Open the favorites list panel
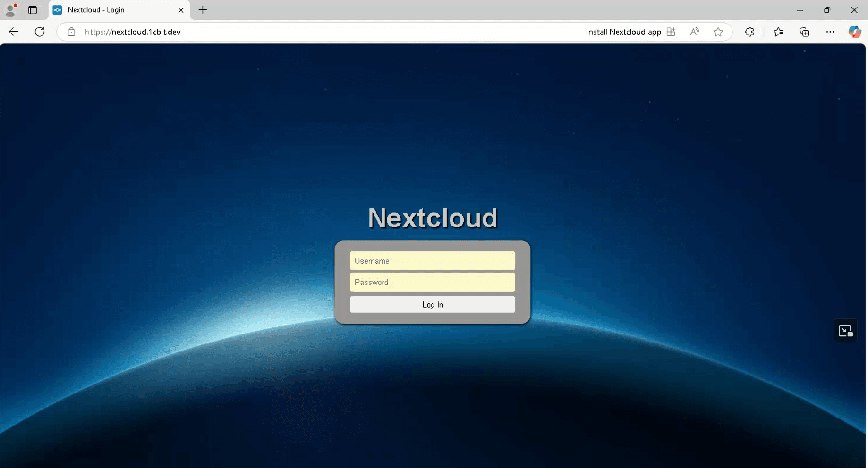 778,32
